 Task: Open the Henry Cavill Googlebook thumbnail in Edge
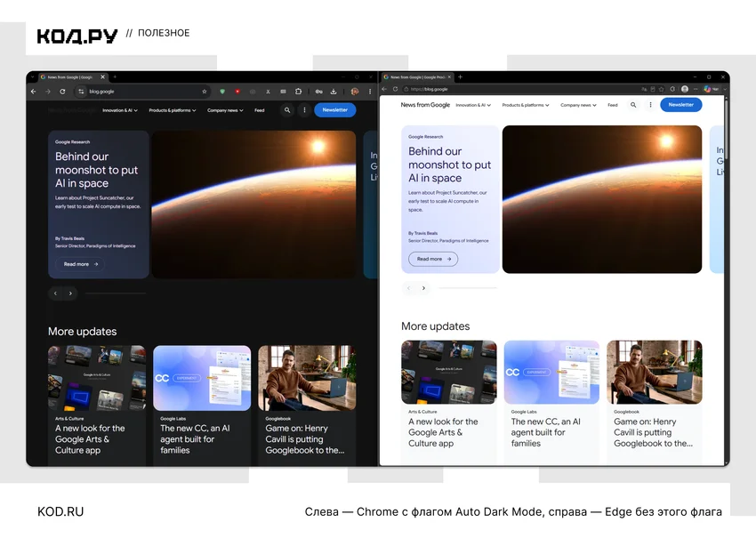tap(655, 373)
